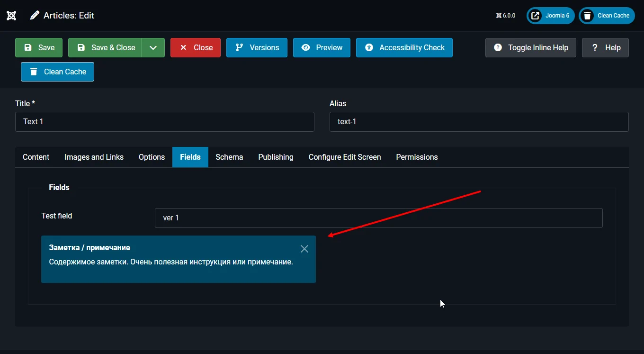Click the external link icon on Joomla 6 badge
Image resolution: width=644 pixels, height=354 pixels.
click(536, 15)
